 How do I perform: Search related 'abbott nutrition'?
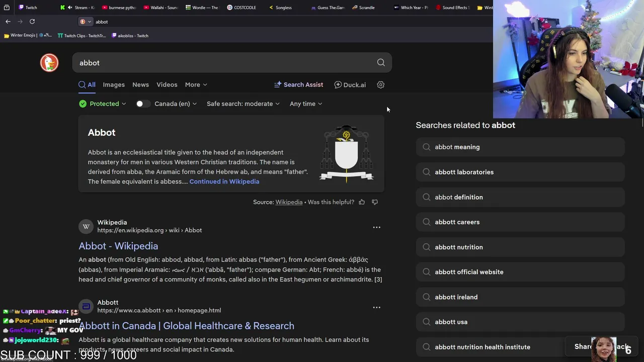pyautogui.click(x=520, y=247)
